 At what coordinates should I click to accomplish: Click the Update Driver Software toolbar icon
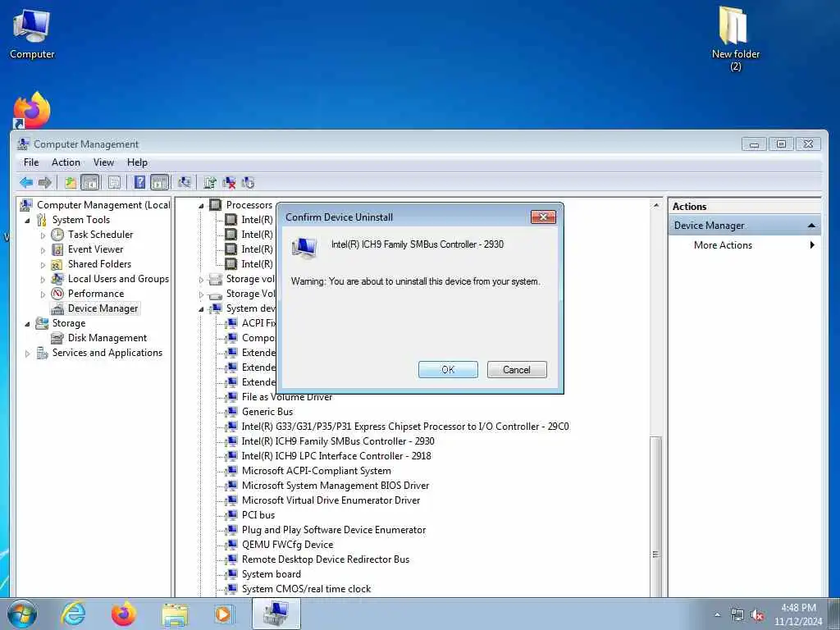coord(209,183)
